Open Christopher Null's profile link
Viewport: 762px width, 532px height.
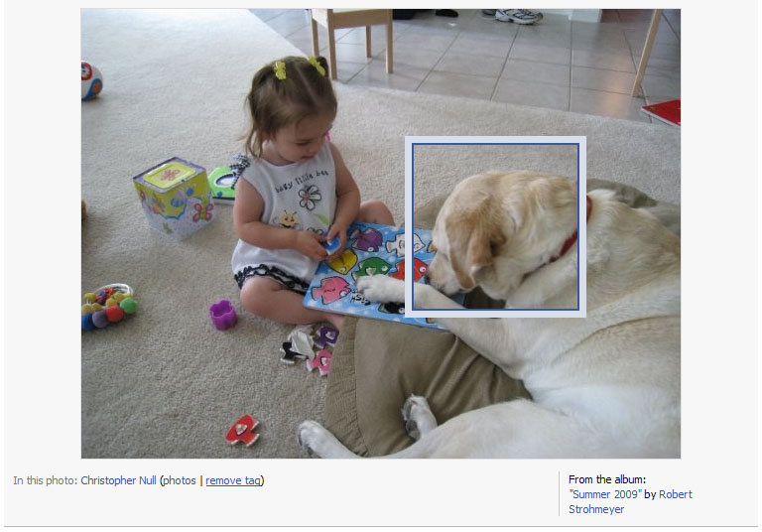point(118,480)
